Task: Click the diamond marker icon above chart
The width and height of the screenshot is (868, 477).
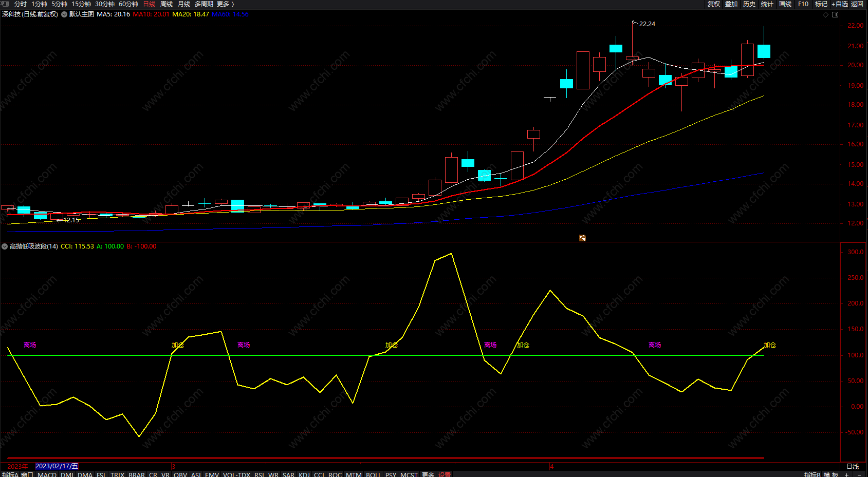Action: click(x=826, y=14)
